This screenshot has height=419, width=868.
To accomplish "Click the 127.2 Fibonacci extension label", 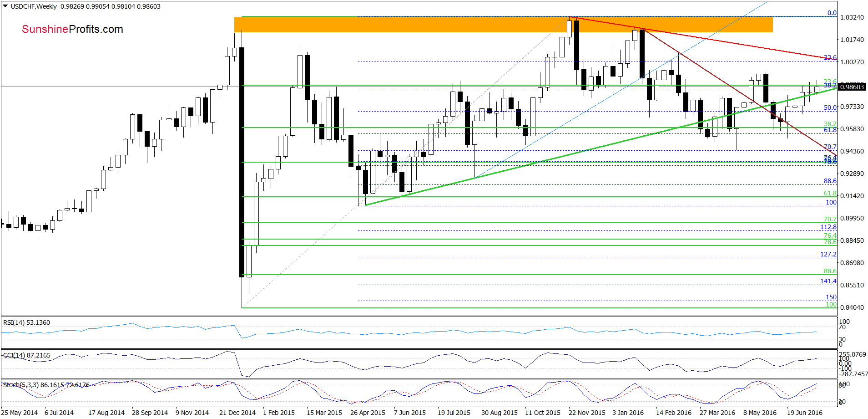I will pyautogui.click(x=828, y=254).
